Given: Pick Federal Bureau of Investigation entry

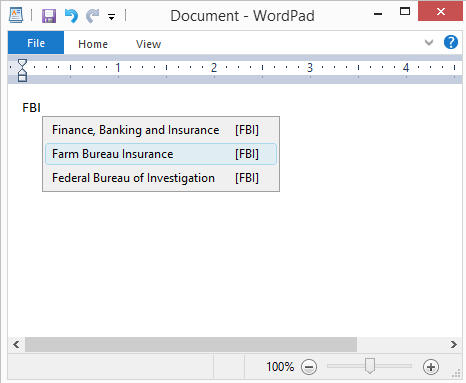Looking at the screenshot, I should coord(161,178).
